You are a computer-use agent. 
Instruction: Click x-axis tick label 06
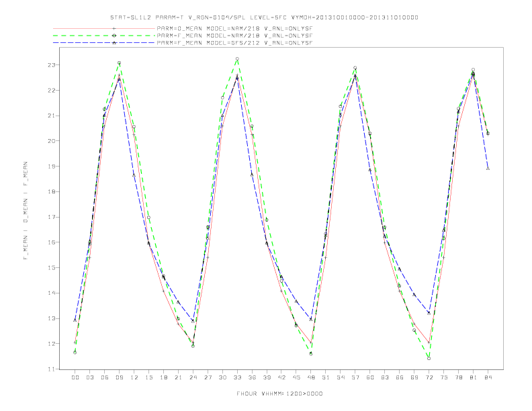point(105,377)
